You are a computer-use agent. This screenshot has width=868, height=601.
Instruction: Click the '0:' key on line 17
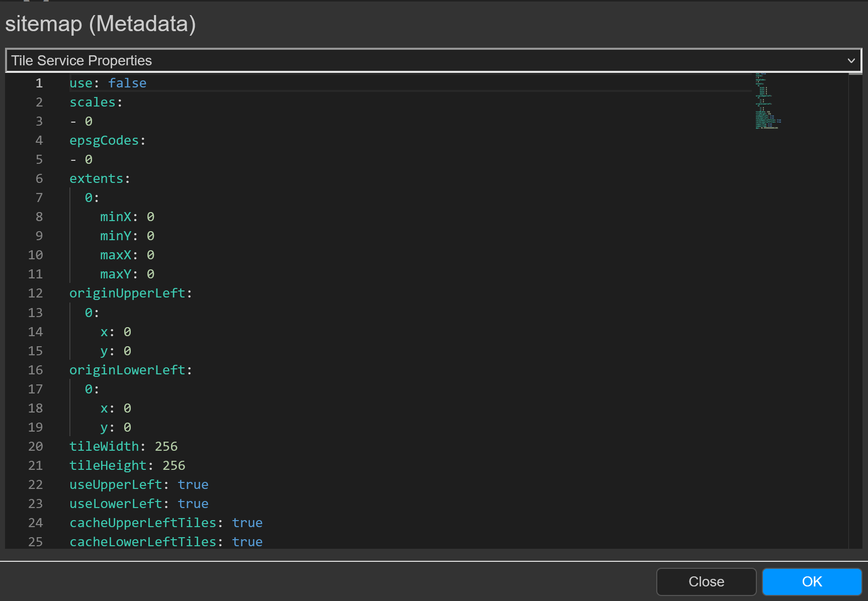[x=92, y=389]
